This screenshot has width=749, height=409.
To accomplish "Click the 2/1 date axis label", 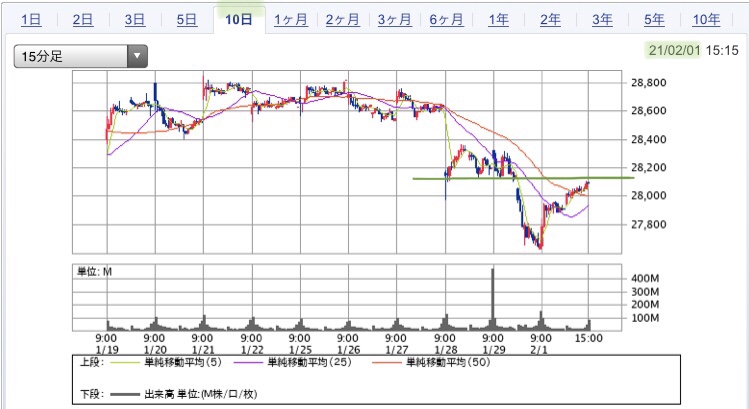I will tap(539, 350).
